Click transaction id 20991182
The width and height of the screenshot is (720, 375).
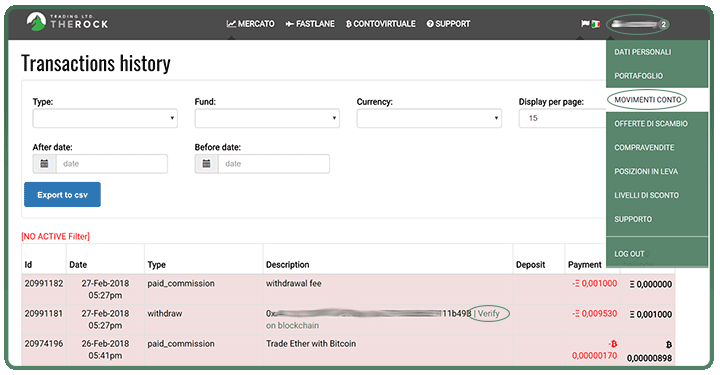pyautogui.click(x=44, y=284)
